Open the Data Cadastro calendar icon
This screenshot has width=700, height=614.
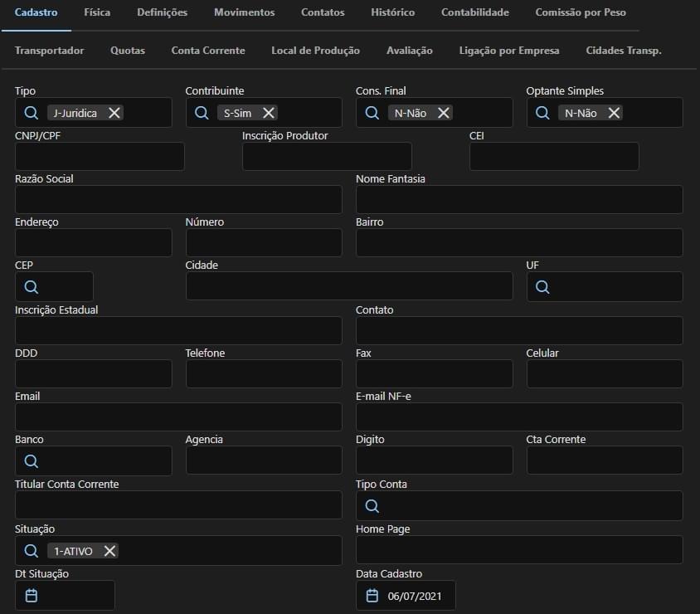[x=372, y=595]
